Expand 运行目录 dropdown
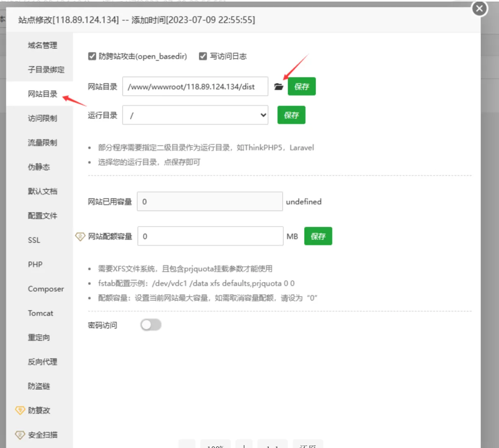This screenshot has height=448, width=499. (195, 115)
